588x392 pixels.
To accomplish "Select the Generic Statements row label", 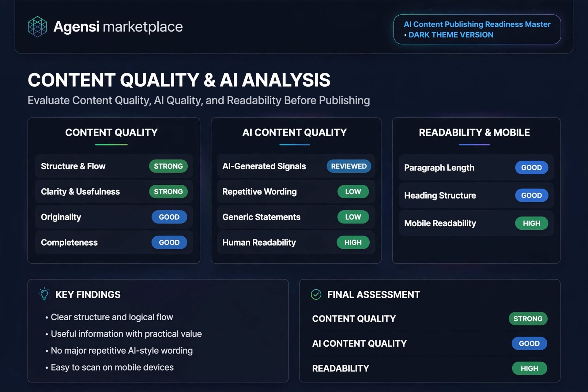I will coord(261,217).
